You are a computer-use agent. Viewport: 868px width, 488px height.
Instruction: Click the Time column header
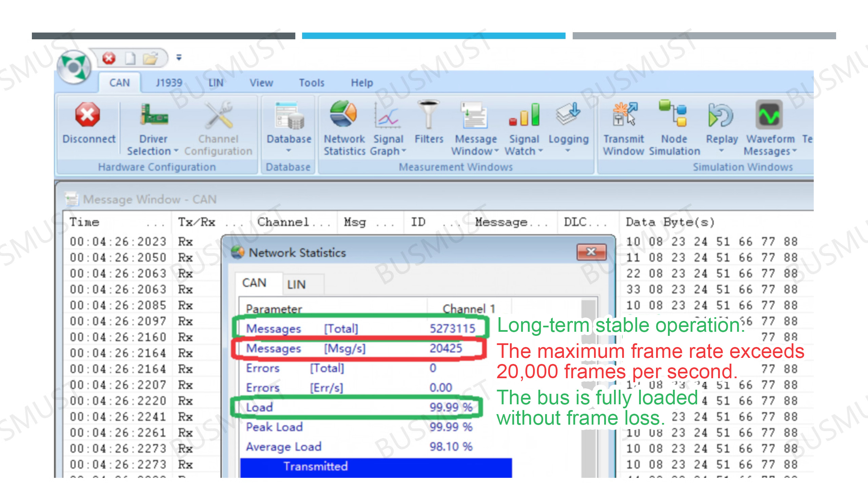85,222
